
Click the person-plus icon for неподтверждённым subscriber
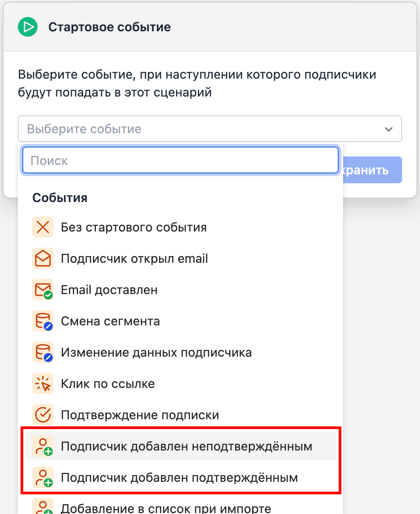tap(43, 446)
